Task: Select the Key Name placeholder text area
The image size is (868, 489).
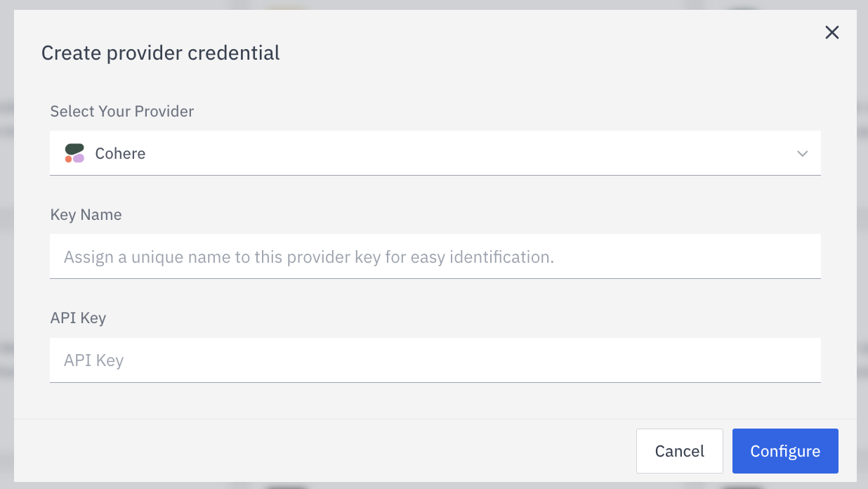Action: pyautogui.click(x=309, y=256)
